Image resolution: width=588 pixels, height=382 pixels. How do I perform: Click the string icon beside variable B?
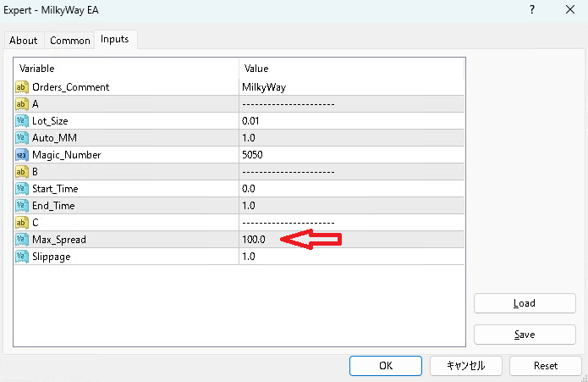pos(22,171)
